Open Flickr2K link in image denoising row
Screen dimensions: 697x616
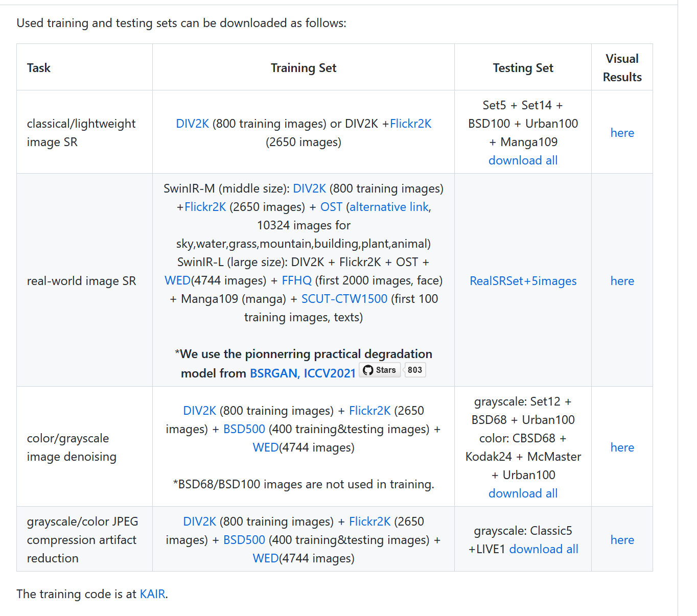369,411
